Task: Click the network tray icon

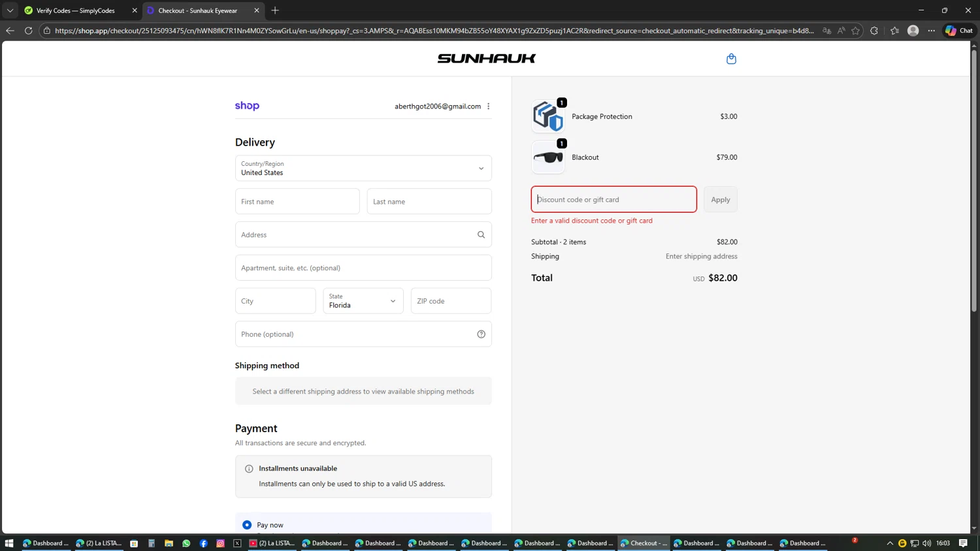Action: (x=915, y=543)
